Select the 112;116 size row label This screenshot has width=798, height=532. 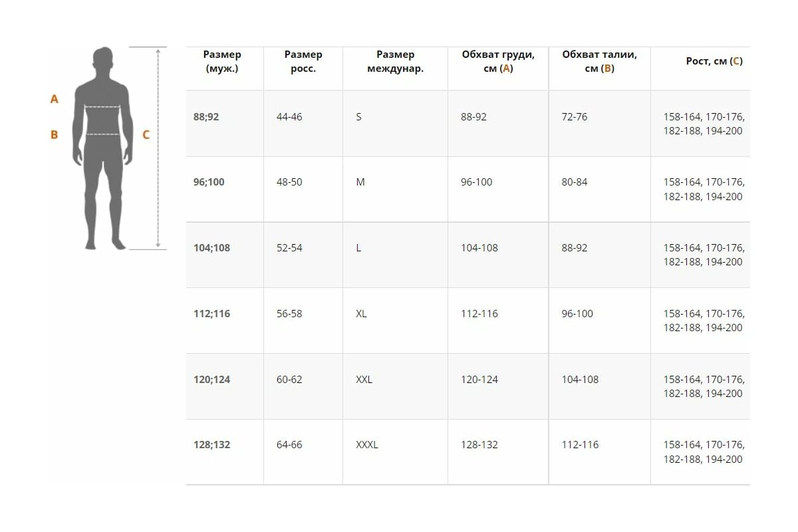click(x=211, y=314)
